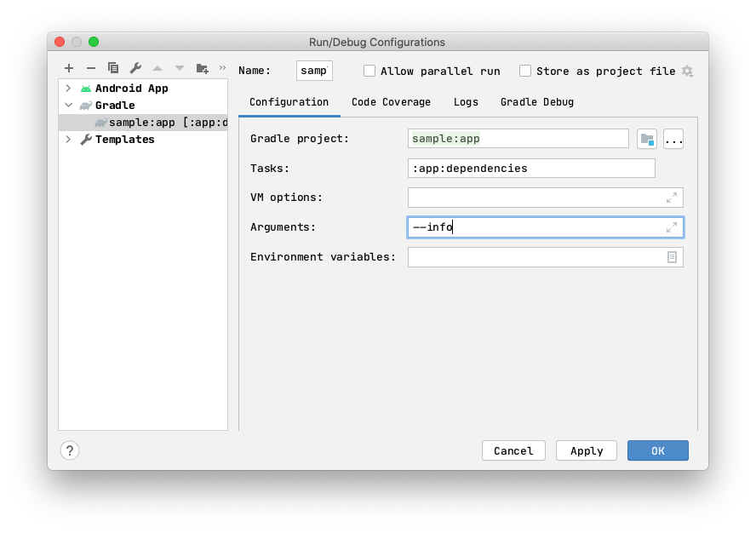Edit configuration templates via the wrench icon
The image size is (756, 533).
(x=135, y=68)
